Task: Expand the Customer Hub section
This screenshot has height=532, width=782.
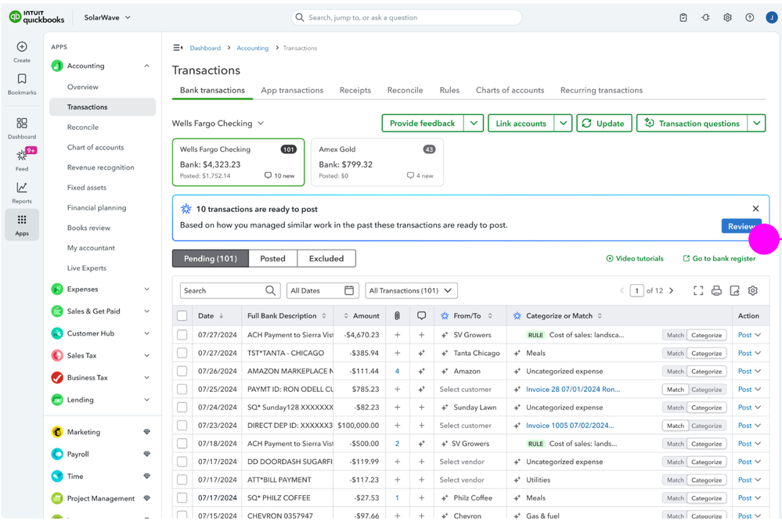Action: coord(146,333)
